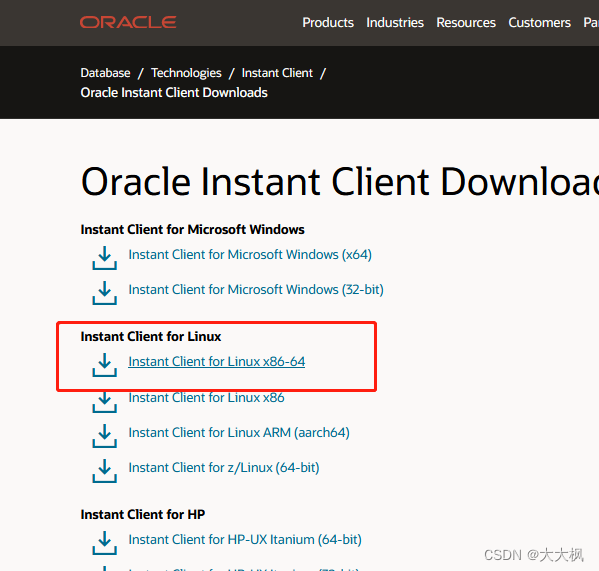
Task: Select the Oracle Instant Client Downloads breadcrumb title
Action: pyautogui.click(x=174, y=92)
